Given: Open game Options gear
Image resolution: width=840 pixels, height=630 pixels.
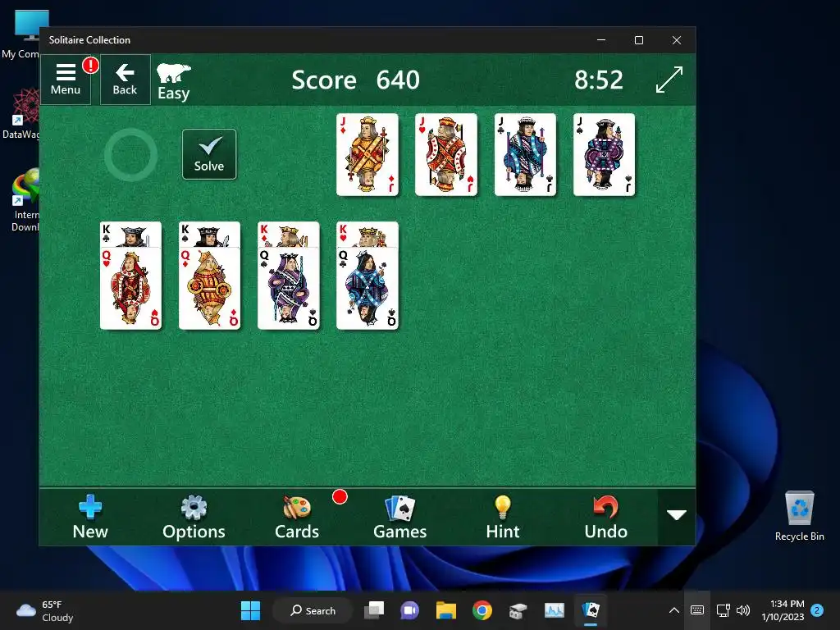Looking at the screenshot, I should [194, 518].
